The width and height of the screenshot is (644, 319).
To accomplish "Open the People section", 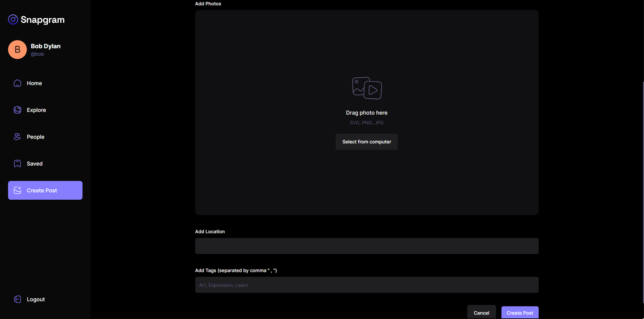I will pyautogui.click(x=36, y=137).
